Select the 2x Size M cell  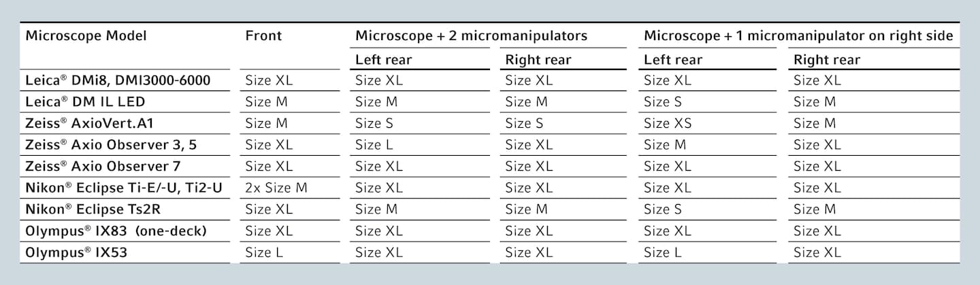coord(276,188)
